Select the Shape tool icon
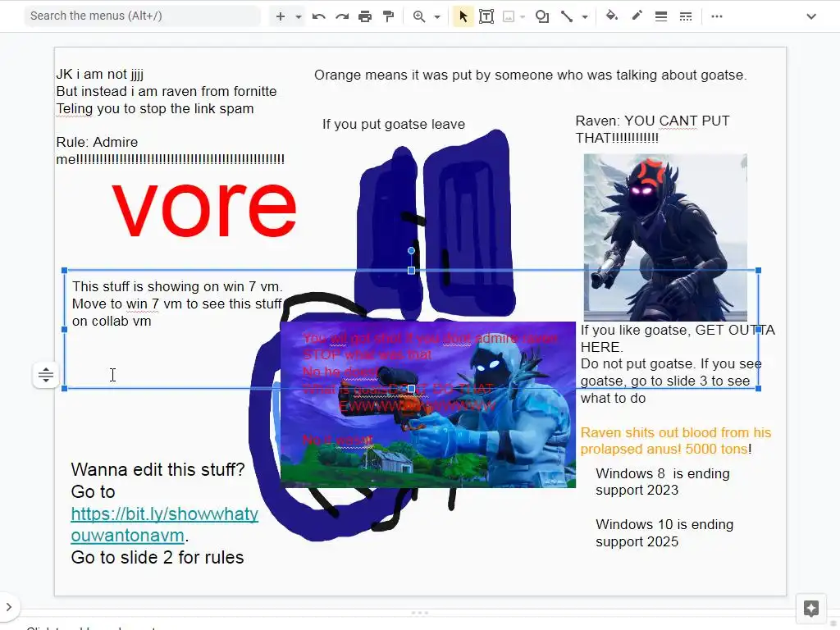Image resolution: width=840 pixels, height=630 pixels. pyautogui.click(x=542, y=16)
